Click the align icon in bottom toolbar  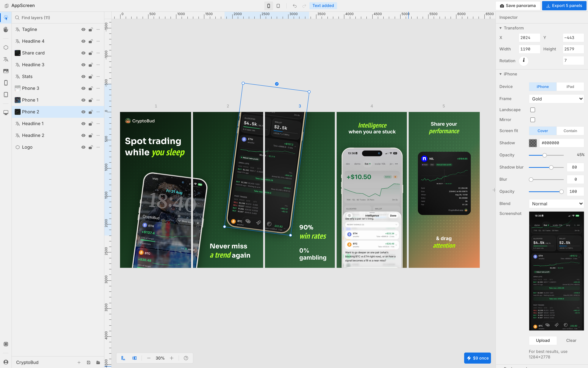123,358
